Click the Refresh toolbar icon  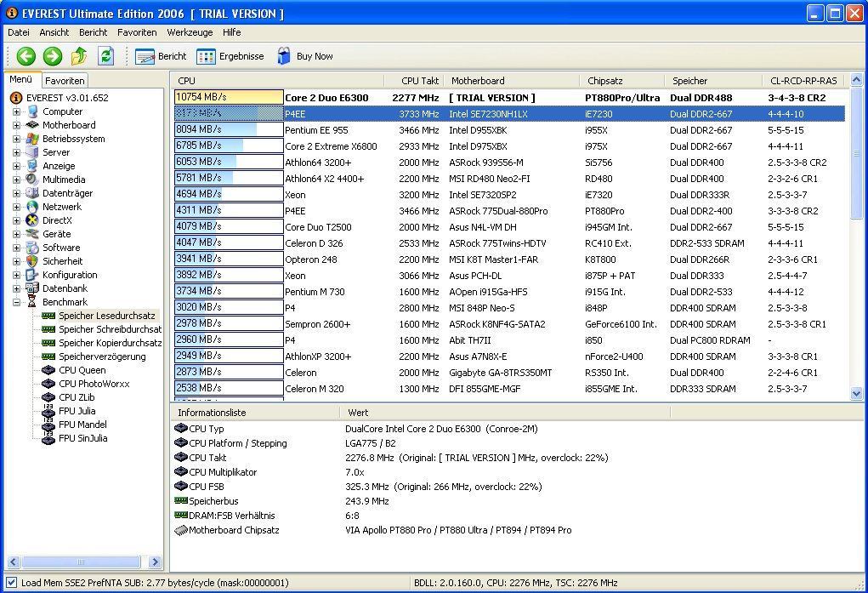(105, 56)
